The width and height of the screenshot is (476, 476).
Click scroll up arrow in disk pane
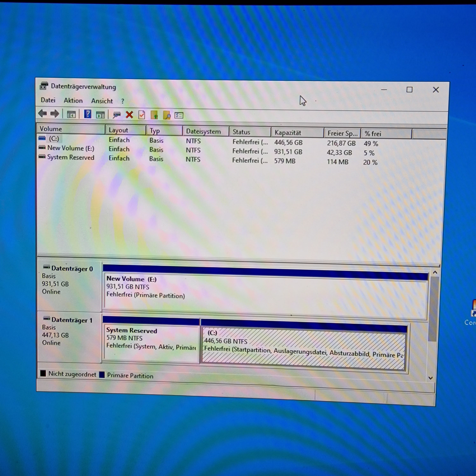point(435,273)
